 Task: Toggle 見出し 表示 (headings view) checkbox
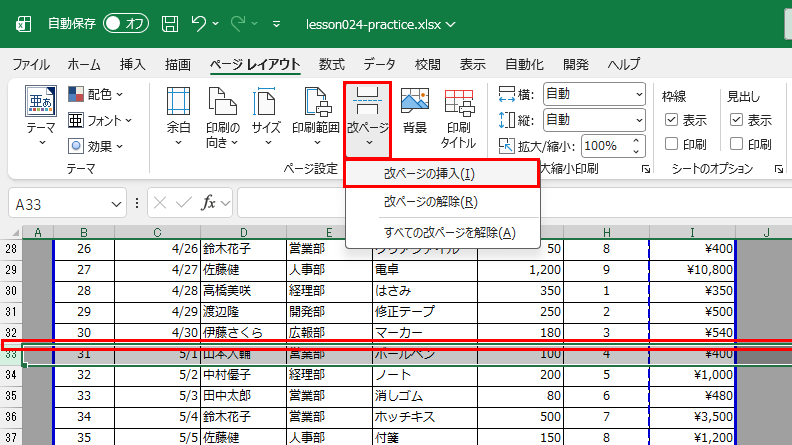[736, 120]
